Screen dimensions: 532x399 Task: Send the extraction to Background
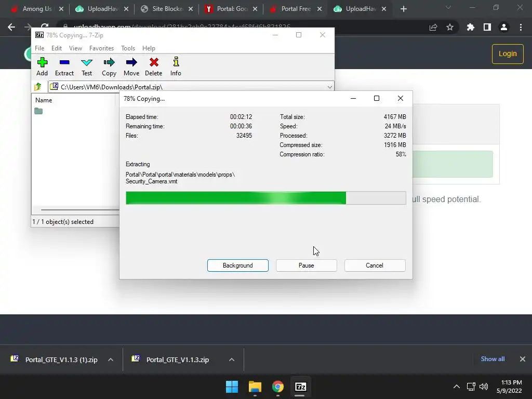pos(238,265)
